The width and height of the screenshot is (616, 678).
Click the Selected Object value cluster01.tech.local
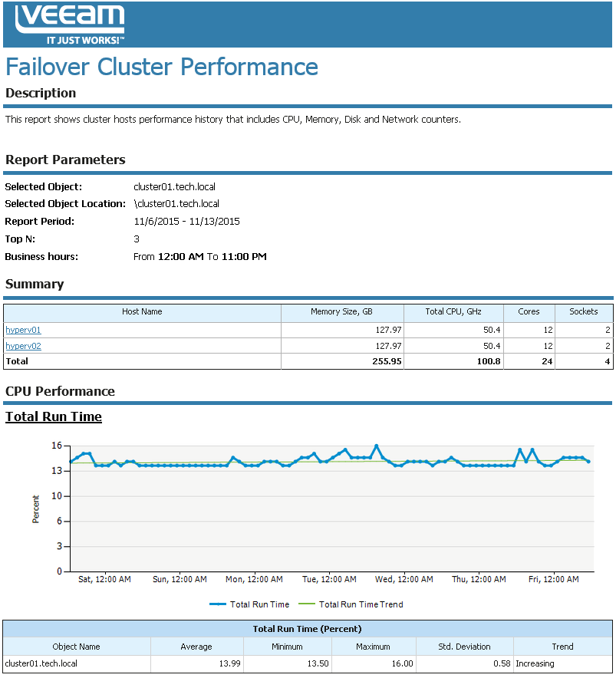[x=174, y=187]
